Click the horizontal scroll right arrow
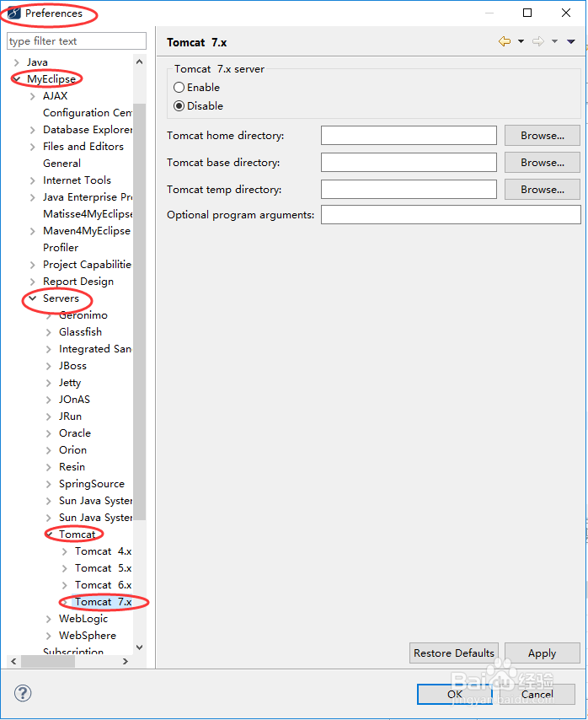Screen dimensions: 588x720 (x=126, y=661)
